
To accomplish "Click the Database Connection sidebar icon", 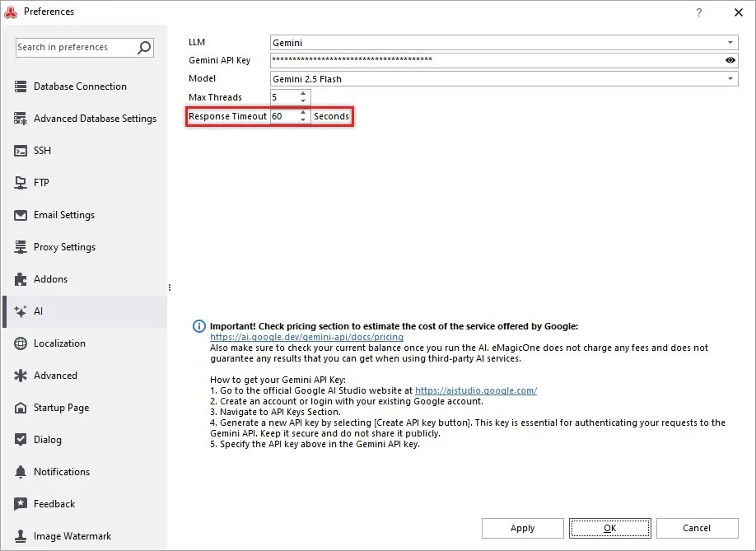I will click(20, 86).
